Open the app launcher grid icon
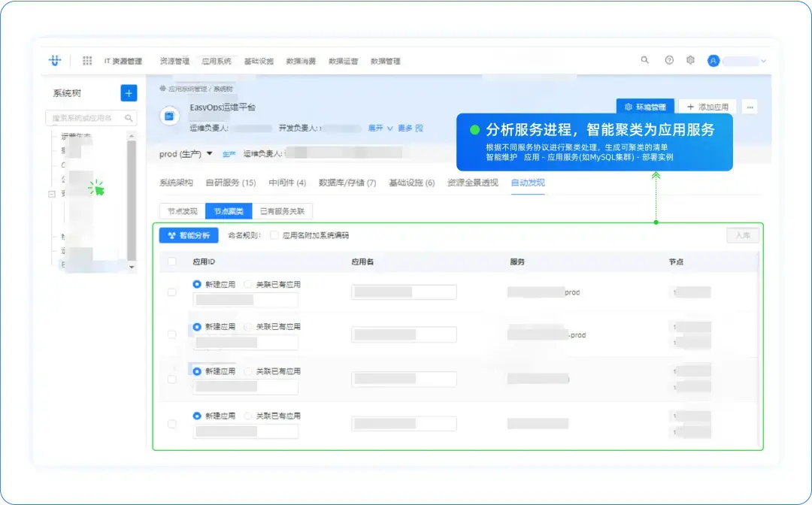This screenshot has width=812, height=505. (x=88, y=61)
